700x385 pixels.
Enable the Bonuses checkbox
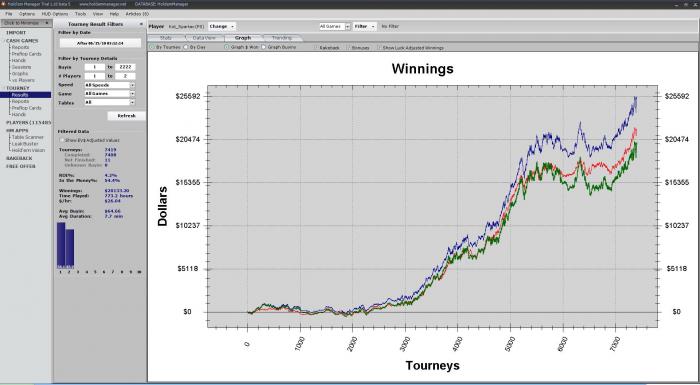pos(348,47)
